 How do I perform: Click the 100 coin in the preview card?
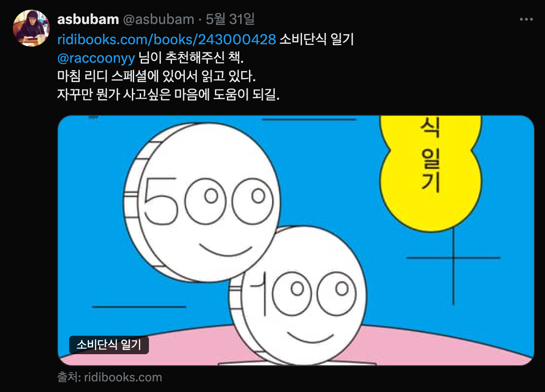click(x=298, y=296)
